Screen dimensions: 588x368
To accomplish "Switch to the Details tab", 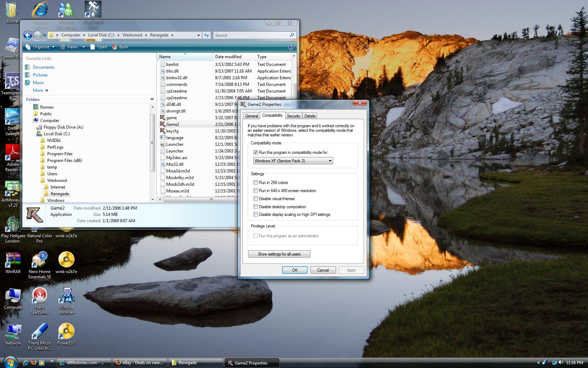I will pyautogui.click(x=310, y=116).
